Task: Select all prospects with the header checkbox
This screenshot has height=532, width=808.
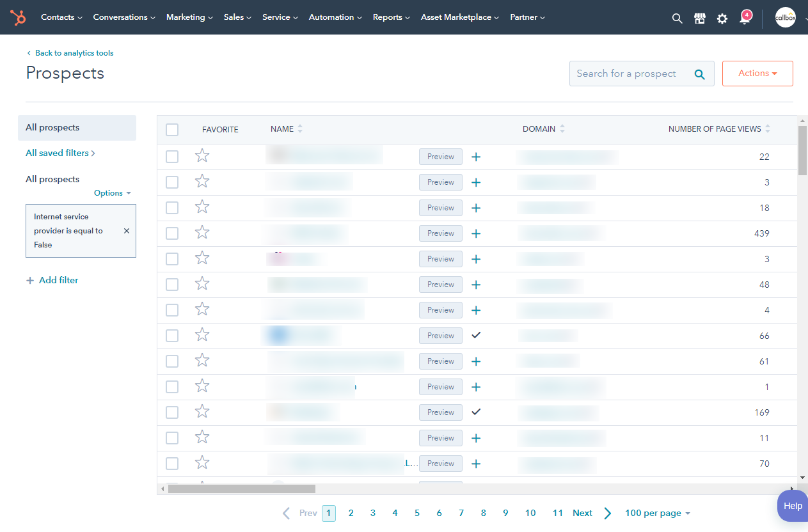Action: click(x=171, y=129)
